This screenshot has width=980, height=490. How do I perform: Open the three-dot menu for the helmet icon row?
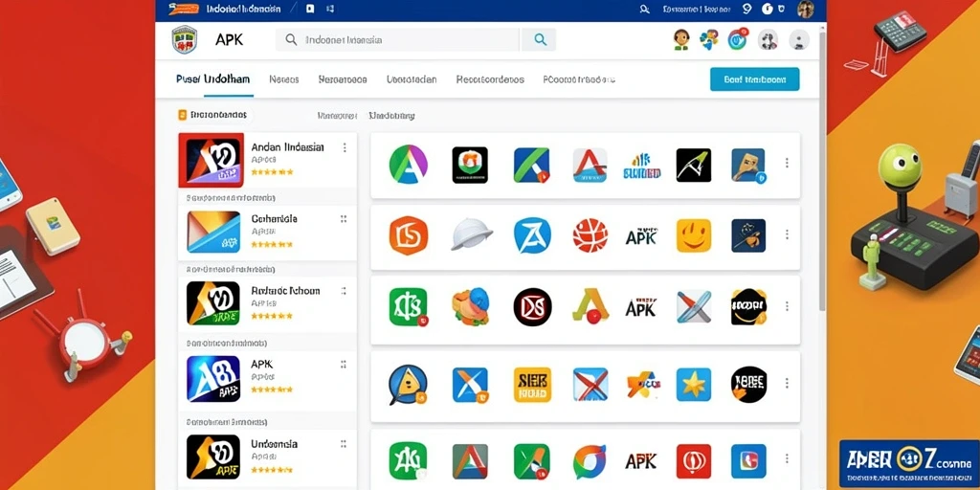tap(787, 235)
